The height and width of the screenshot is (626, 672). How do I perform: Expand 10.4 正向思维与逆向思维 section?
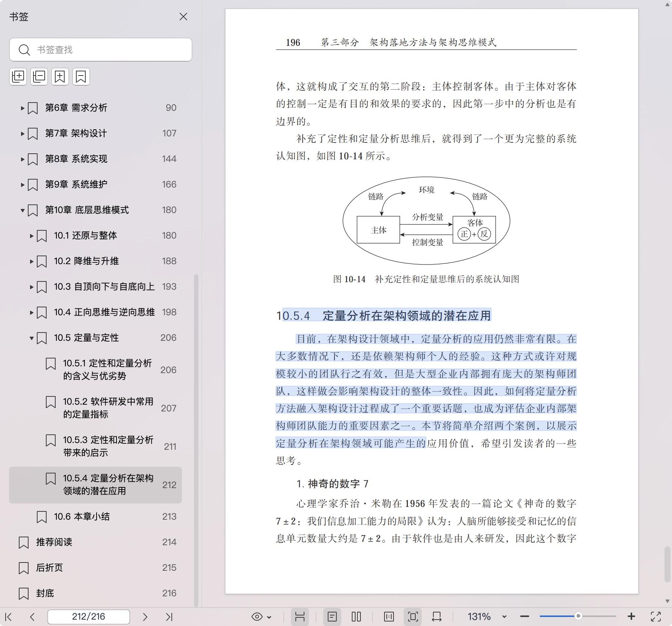coord(32,313)
